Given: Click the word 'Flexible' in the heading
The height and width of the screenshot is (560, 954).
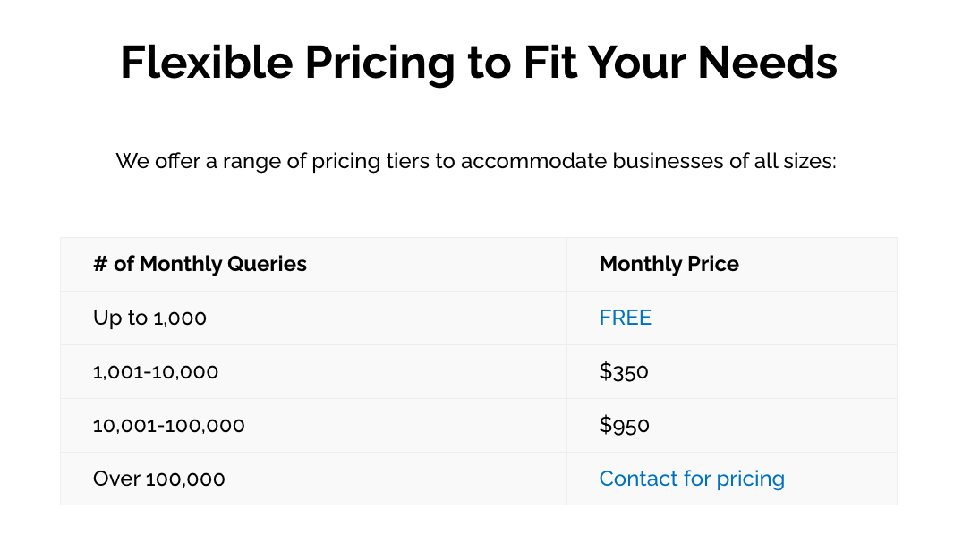Looking at the screenshot, I should click(207, 63).
